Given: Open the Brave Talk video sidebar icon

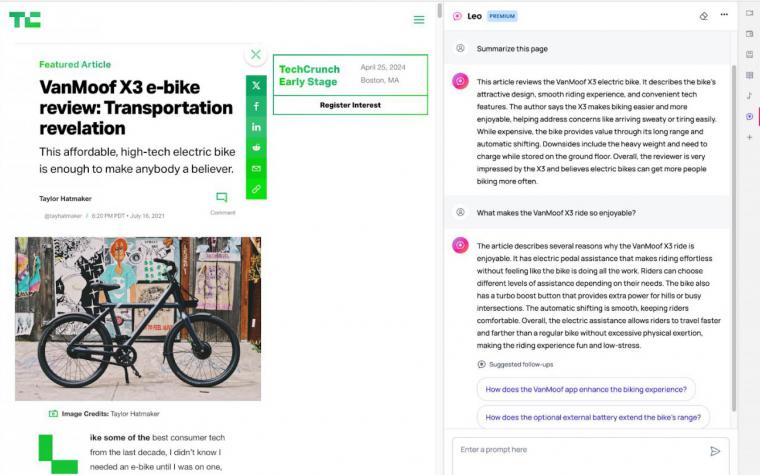Looking at the screenshot, I should coord(749,13).
